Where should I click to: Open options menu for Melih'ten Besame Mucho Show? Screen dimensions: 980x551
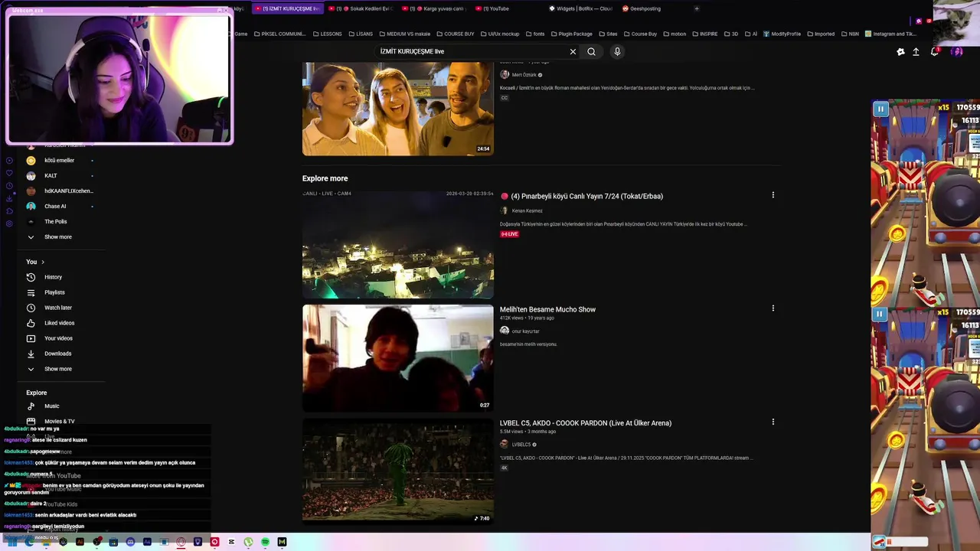[773, 308]
